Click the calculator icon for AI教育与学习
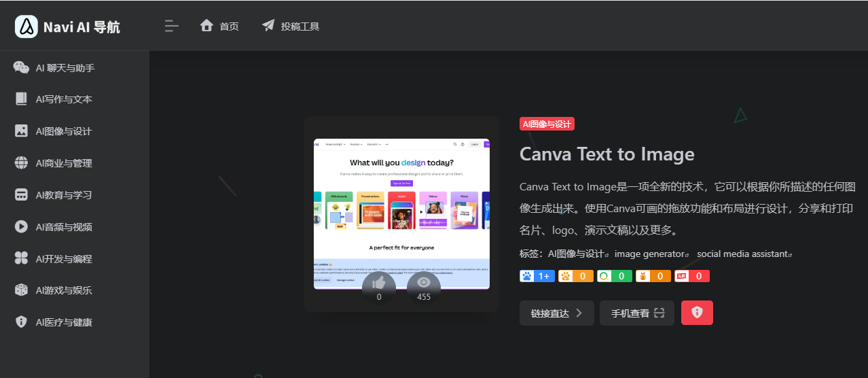 pyautogui.click(x=22, y=195)
